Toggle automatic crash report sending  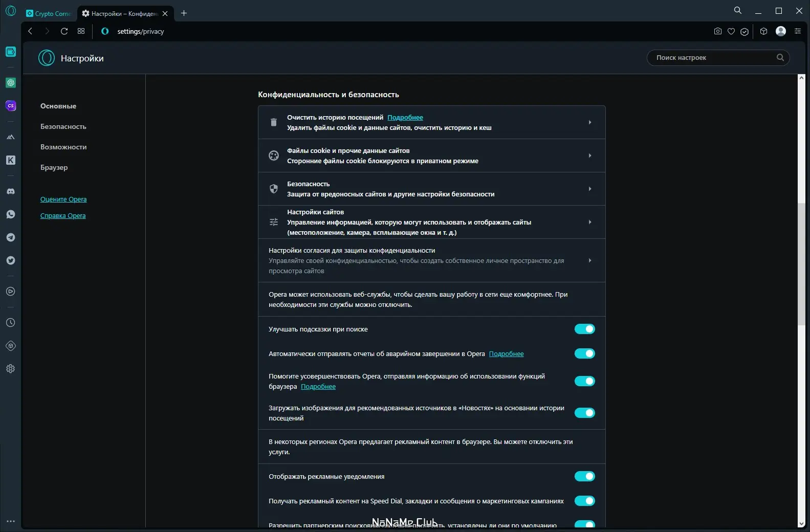coord(584,353)
